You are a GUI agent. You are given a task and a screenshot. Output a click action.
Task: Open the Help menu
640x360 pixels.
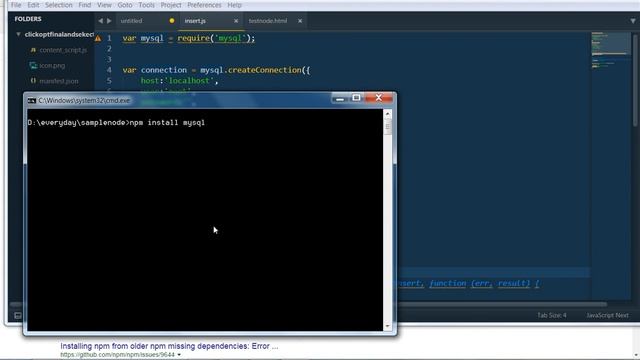coord(234,5)
